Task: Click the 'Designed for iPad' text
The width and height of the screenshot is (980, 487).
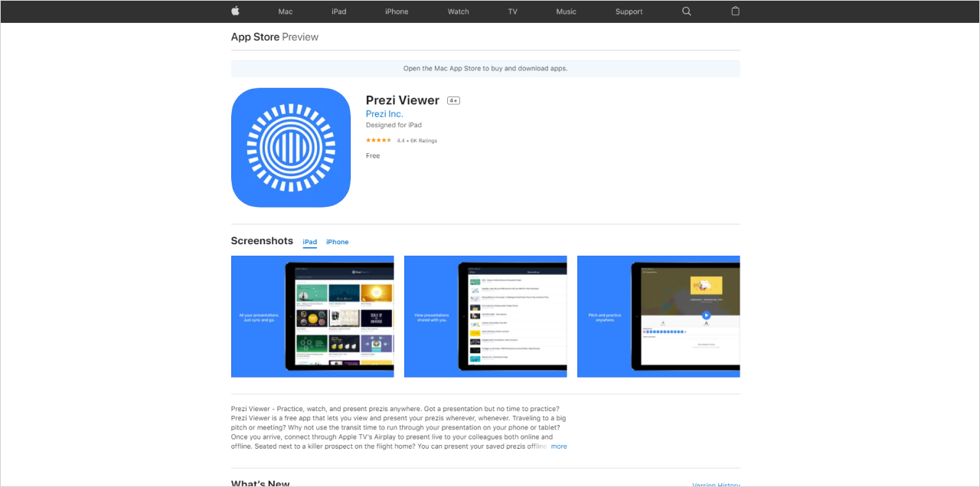Action: [394, 125]
